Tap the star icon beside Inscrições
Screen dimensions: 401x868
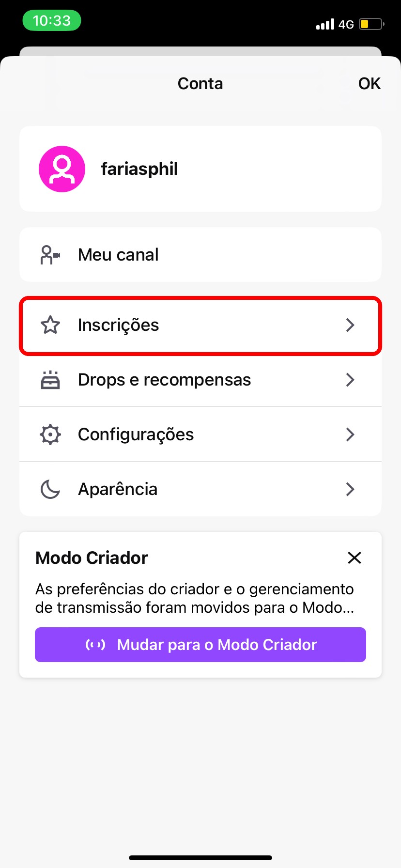tap(50, 325)
